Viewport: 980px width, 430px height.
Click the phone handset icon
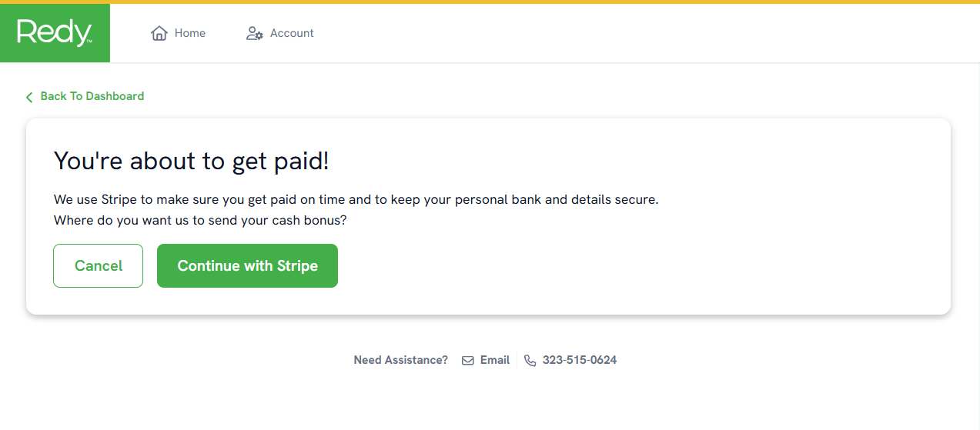(x=530, y=360)
